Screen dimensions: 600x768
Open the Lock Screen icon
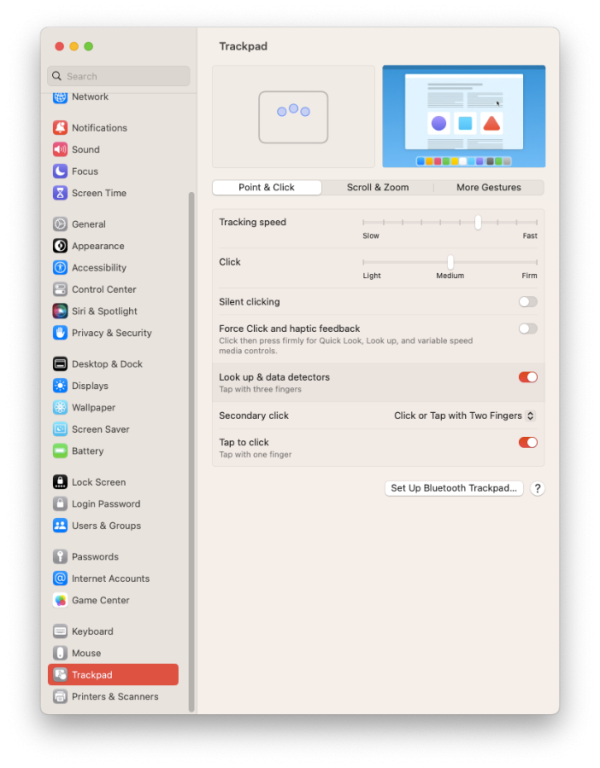coord(60,482)
